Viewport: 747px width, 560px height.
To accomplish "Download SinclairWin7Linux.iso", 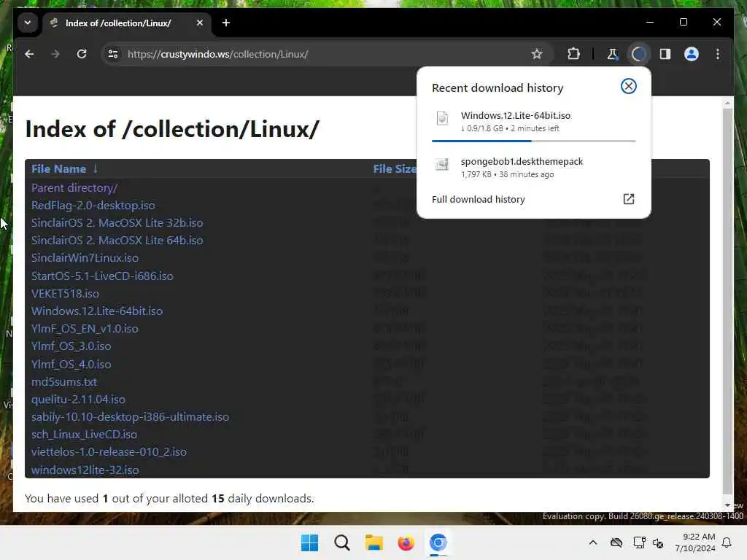I will pos(85,258).
